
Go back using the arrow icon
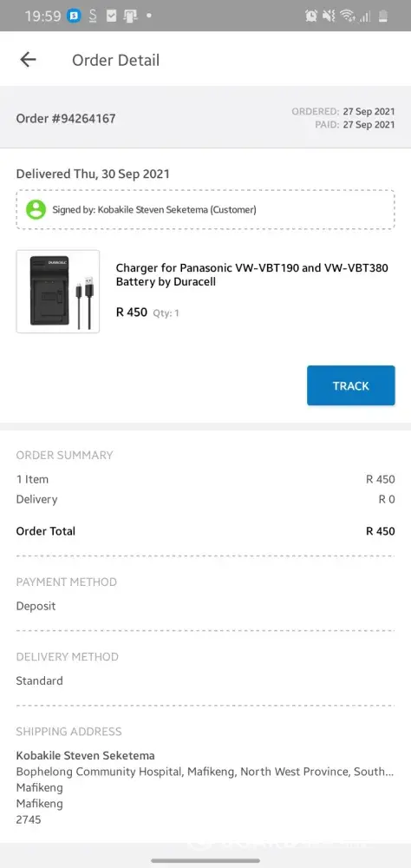pos(28,60)
